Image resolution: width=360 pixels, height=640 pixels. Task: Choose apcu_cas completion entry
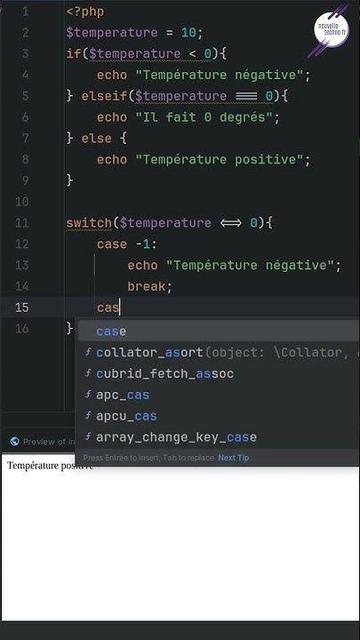pyautogui.click(x=219, y=416)
